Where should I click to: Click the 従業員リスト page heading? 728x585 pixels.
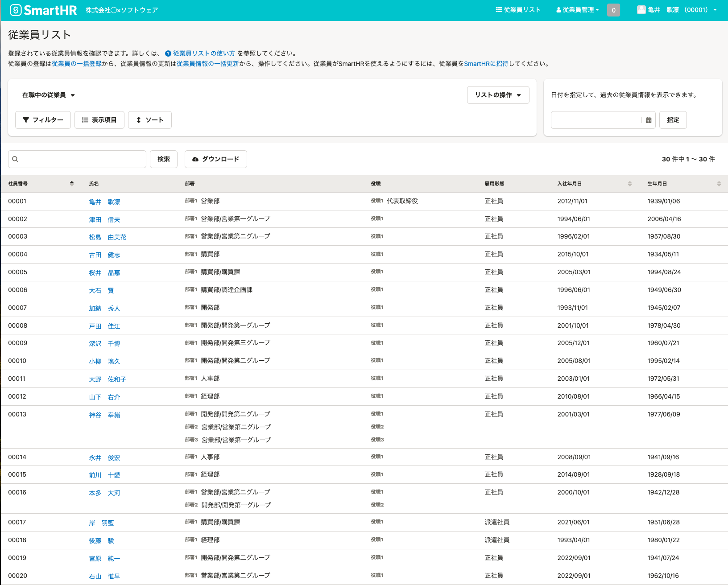click(39, 35)
